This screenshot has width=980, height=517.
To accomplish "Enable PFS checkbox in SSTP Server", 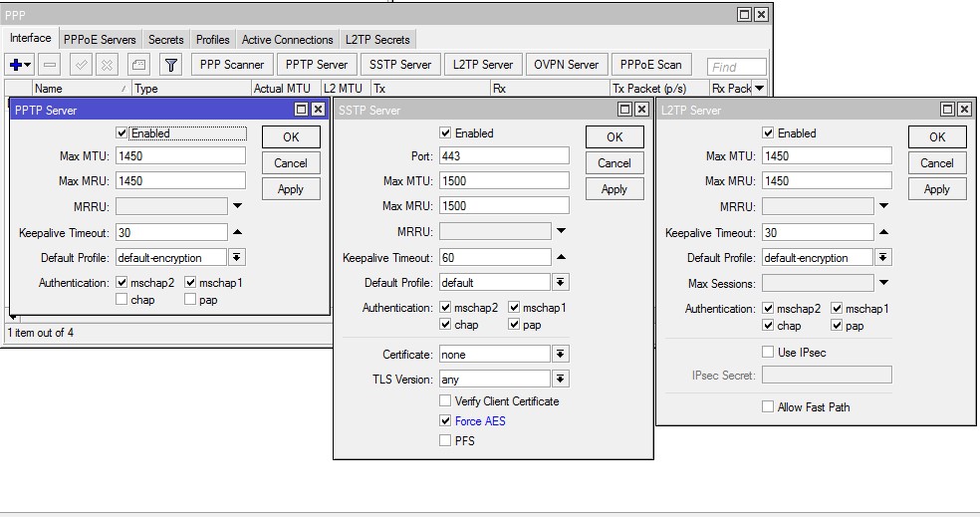I will tap(445, 440).
